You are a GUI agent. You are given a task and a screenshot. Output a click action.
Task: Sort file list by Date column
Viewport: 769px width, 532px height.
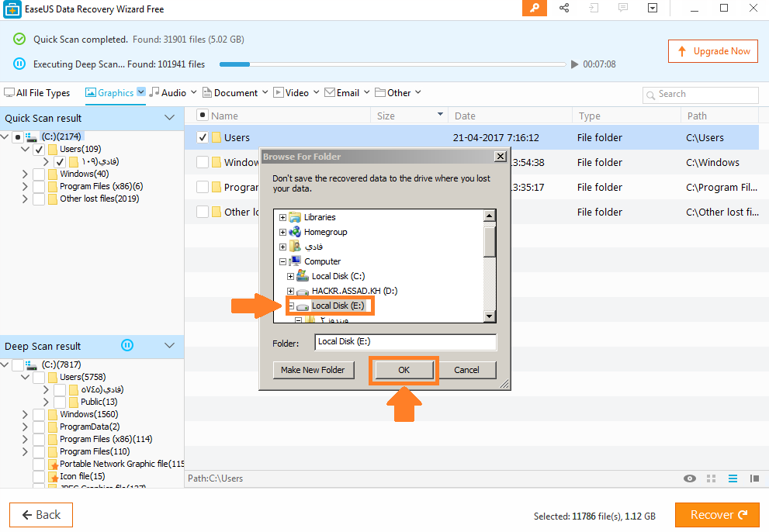coord(510,116)
